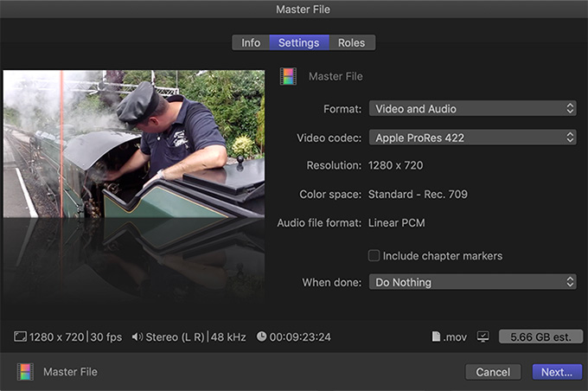Screen dimensions: 588x391
Task: Click the document icon beside .mov
Action: coord(436,337)
